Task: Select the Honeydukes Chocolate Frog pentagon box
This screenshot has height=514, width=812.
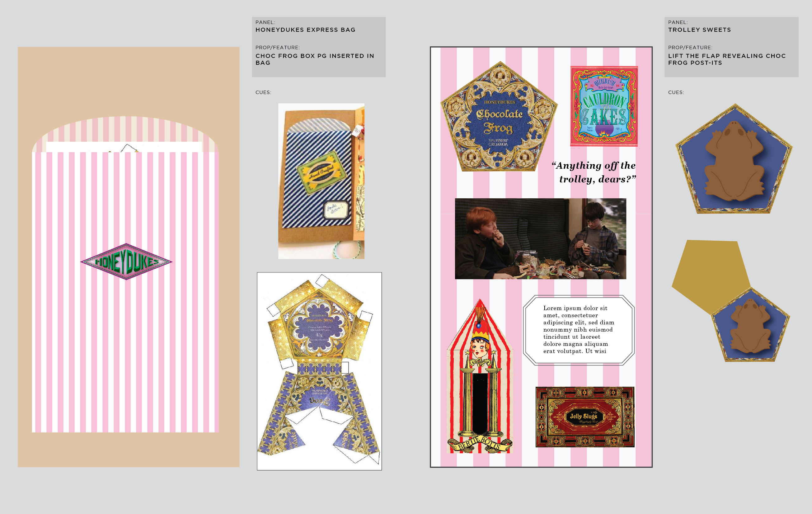Action: click(499, 117)
